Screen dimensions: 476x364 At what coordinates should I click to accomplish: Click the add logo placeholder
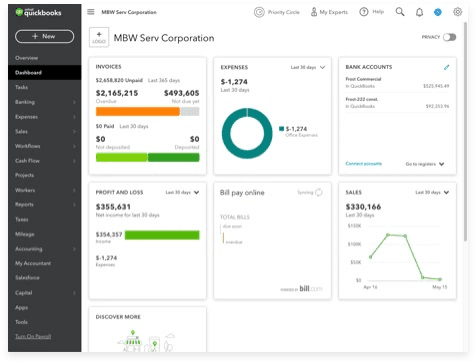click(99, 37)
